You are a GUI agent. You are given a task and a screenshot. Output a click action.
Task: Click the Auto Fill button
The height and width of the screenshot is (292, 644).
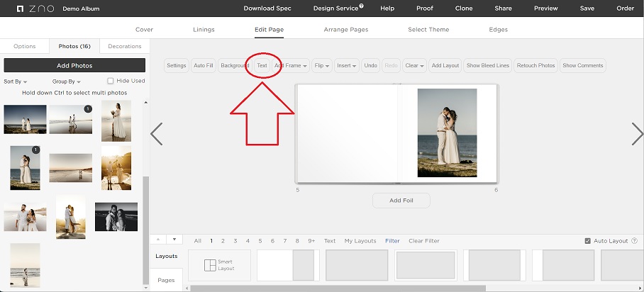(x=204, y=66)
